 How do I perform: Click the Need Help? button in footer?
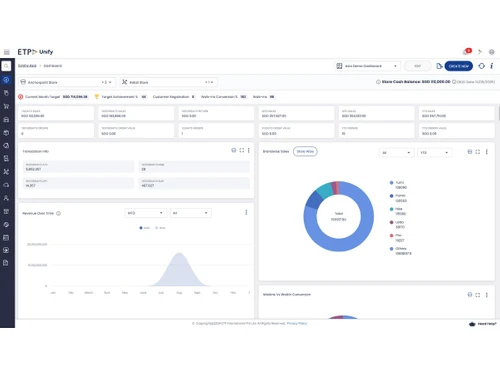coord(482,324)
